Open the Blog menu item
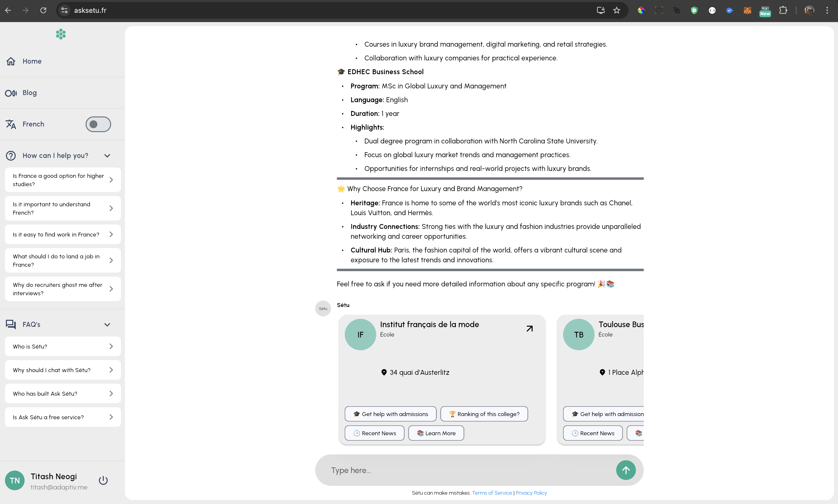Screen dimensions: 838x504 click(x=30, y=93)
